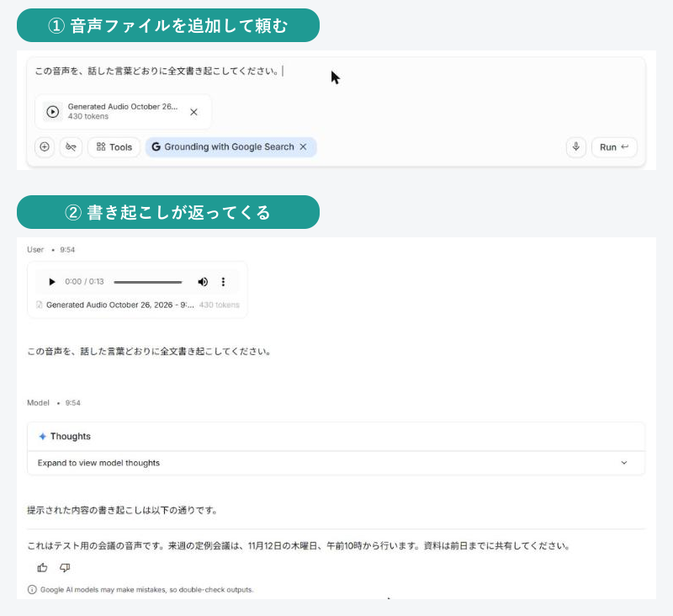The height and width of the screenshot is (616, 673).
Task: Click the User 9:54 label
Action: pos(50,250)
